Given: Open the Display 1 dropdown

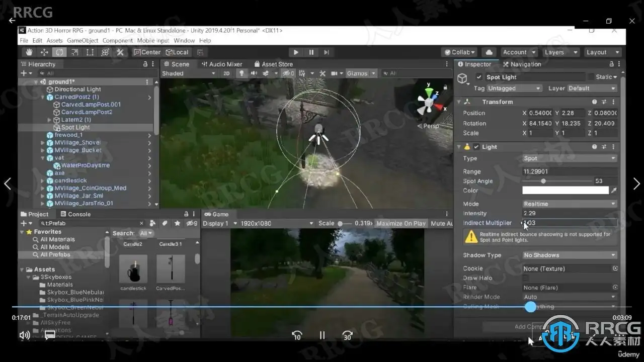Looking at the screenshot, I should (x=220, y=224).
